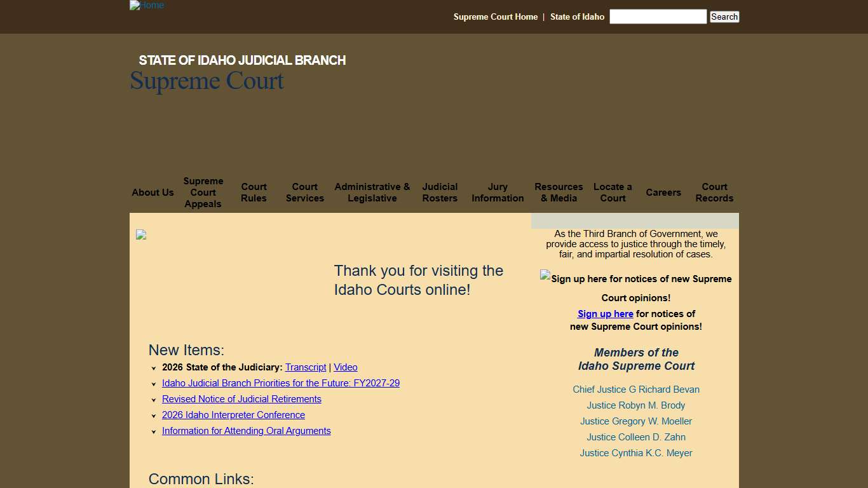Screen dimensions: 868x488
Task: Open the Resources & Media menu
Action: coord(559,193)
